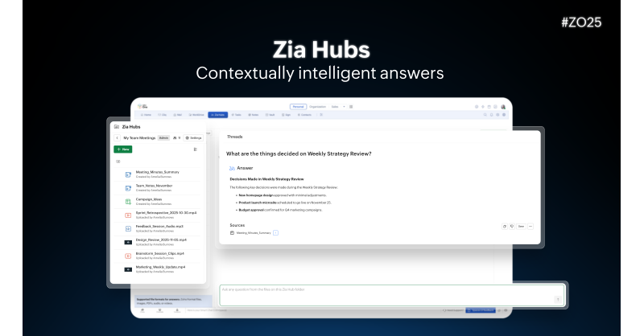Play the Sprint_Retrospective video icon
The width and height of the screenshot is (644, 336).
coord(128,215)
